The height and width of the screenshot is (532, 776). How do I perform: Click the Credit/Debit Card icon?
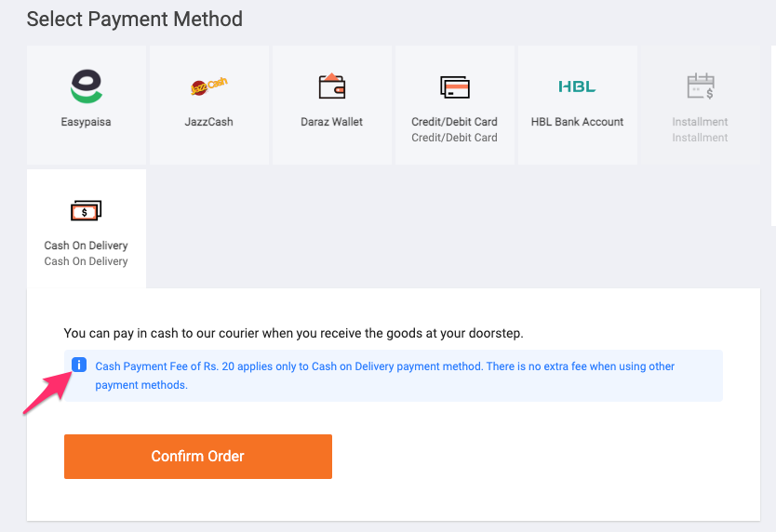[x=454, y=87]
